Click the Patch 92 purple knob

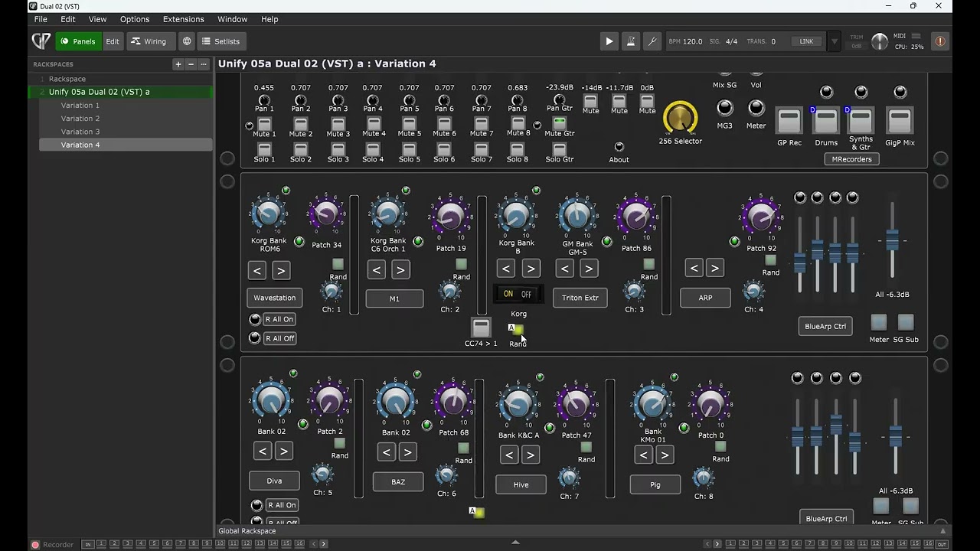click(761, 218)
